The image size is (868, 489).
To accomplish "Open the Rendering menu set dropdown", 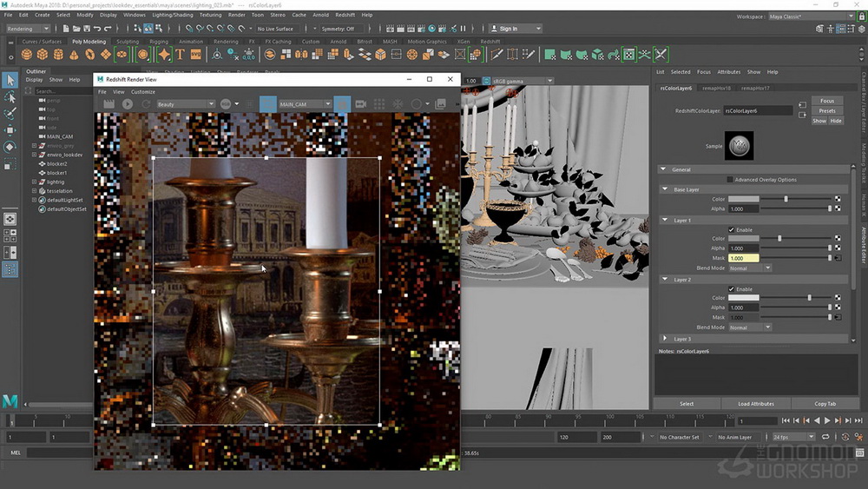I will point(28,29).
